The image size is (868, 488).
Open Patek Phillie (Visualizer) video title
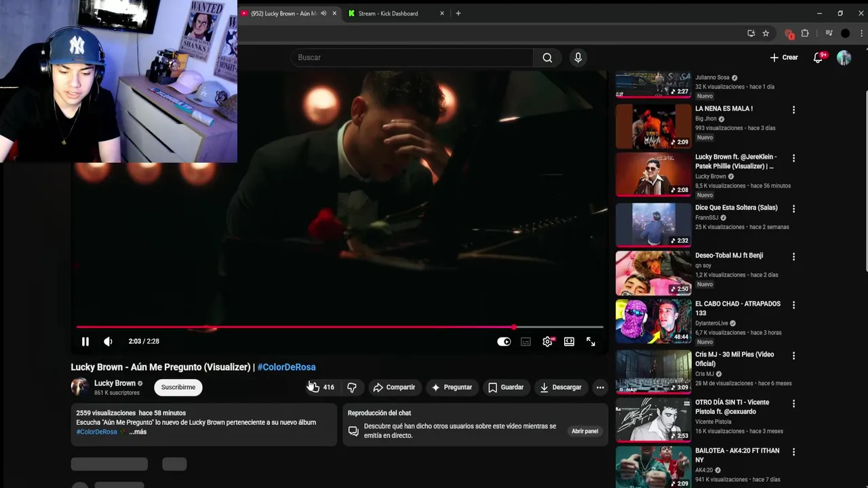(x=736, y=161)
